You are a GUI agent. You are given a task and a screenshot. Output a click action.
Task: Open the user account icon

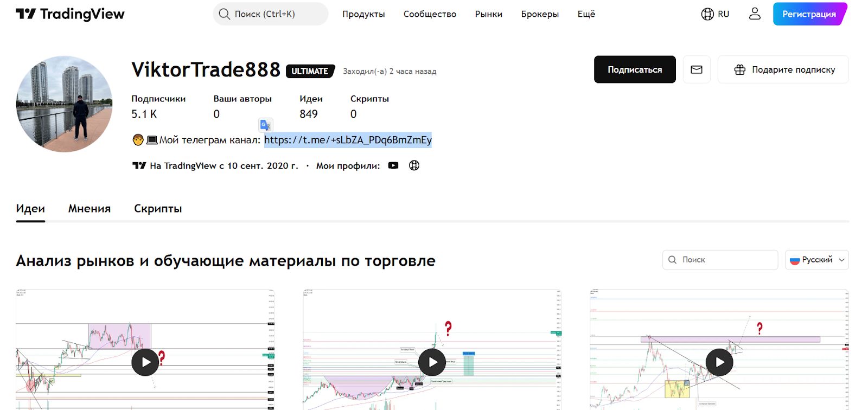point(755,14)
